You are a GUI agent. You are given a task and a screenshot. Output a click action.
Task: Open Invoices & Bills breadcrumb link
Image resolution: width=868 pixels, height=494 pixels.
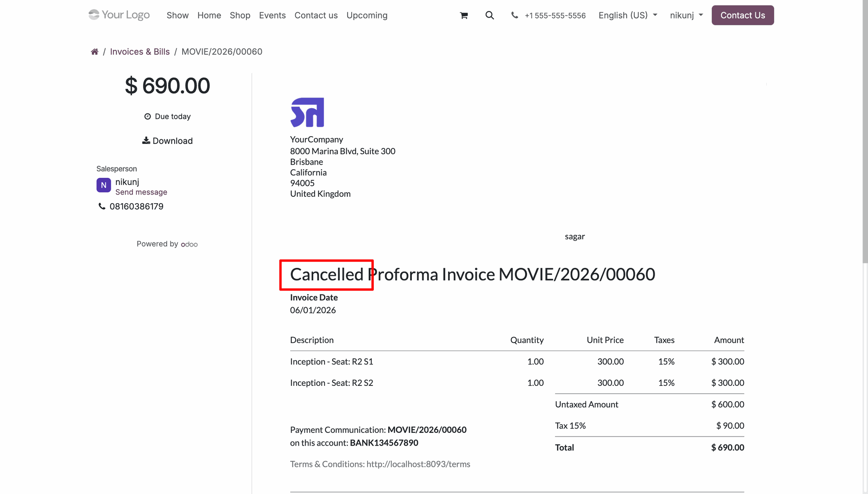pyautogui.click(x=140, y=52)
